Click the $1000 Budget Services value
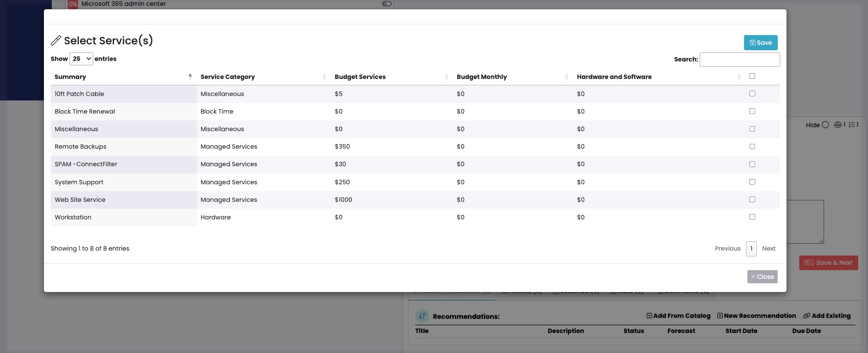The height and width of the screenshot is (353, 868). pyautogui.click(x=343, y=199)
